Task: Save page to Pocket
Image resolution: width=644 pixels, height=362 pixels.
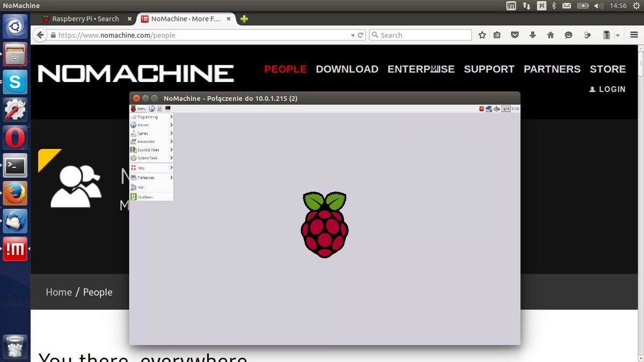Action: tap(515, 35)
